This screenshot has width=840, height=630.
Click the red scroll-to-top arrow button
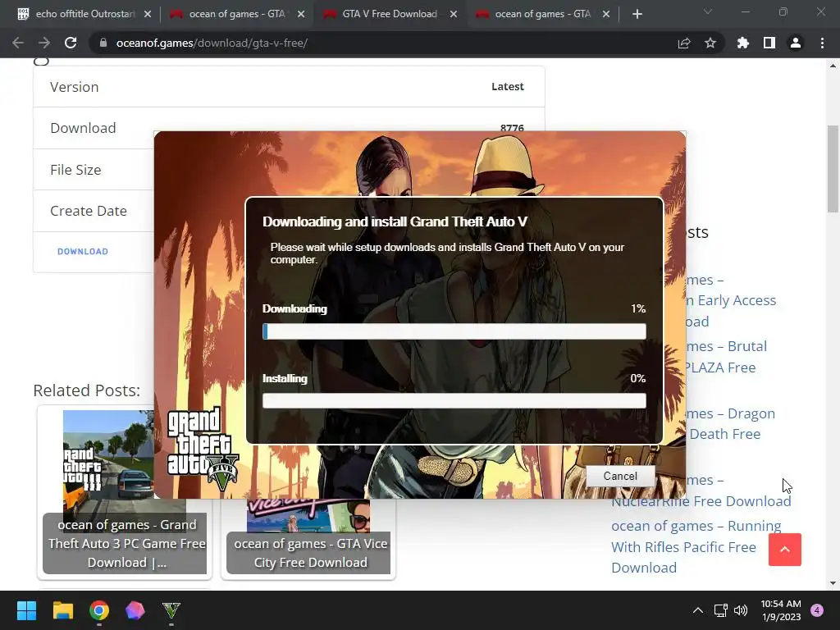pos(785,549)
